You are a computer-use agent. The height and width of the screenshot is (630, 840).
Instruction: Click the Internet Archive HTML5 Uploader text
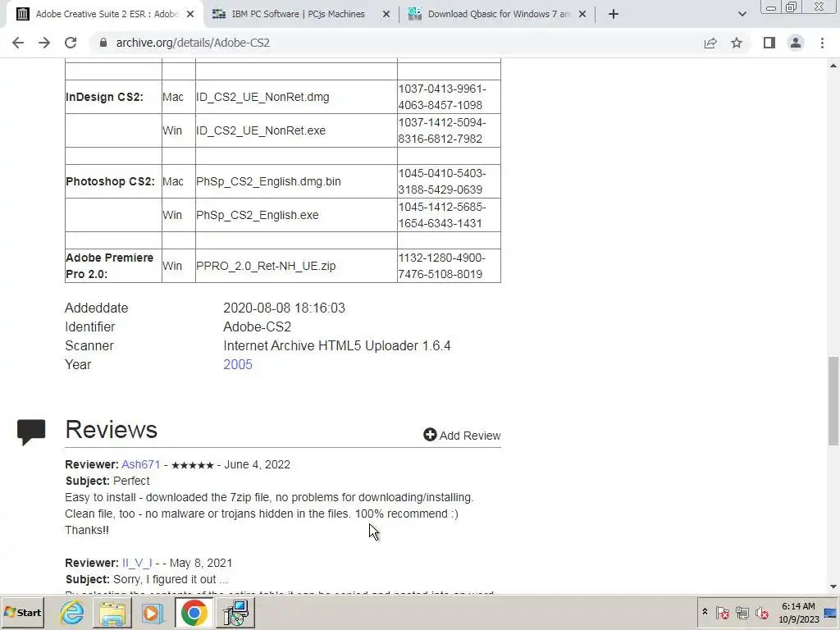tap(337, 345)
